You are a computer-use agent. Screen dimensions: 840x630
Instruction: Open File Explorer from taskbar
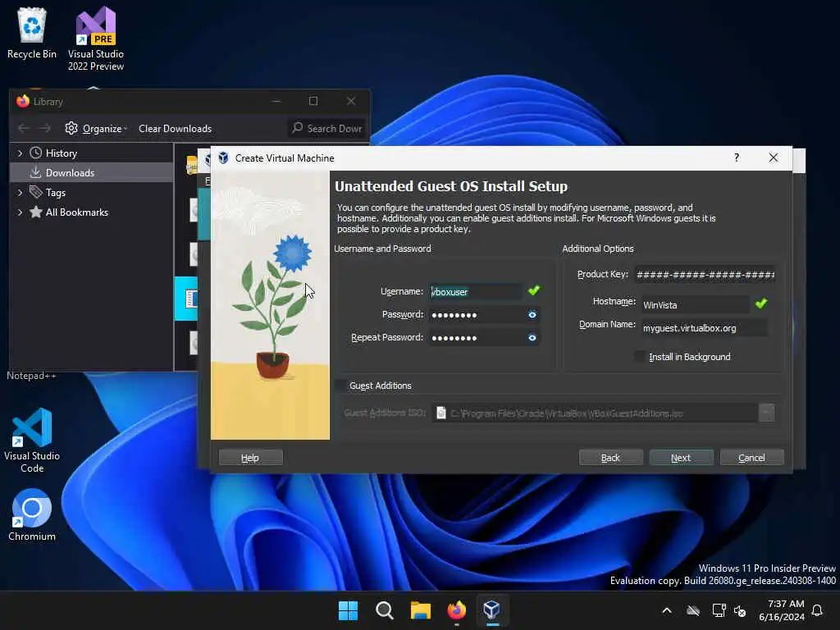pos(421,610)
